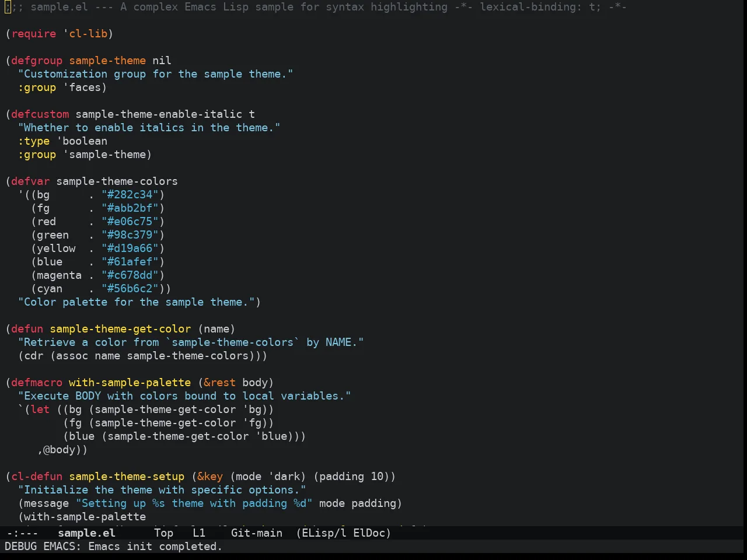Click the docstring 'Execute BODY with colors bound to local variables.'
This screenshot has height=560, width=747.
(x=184, y=396)
